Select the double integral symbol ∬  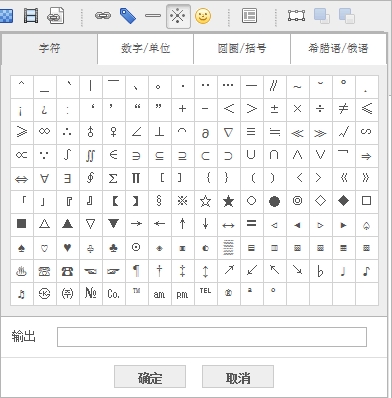click(x=90, y=155)
